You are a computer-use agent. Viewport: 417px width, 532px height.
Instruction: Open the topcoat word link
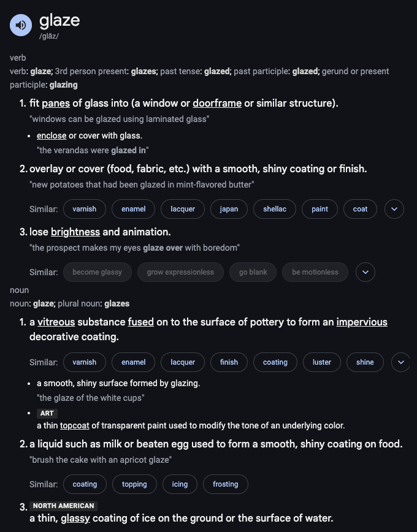(75, 425)
